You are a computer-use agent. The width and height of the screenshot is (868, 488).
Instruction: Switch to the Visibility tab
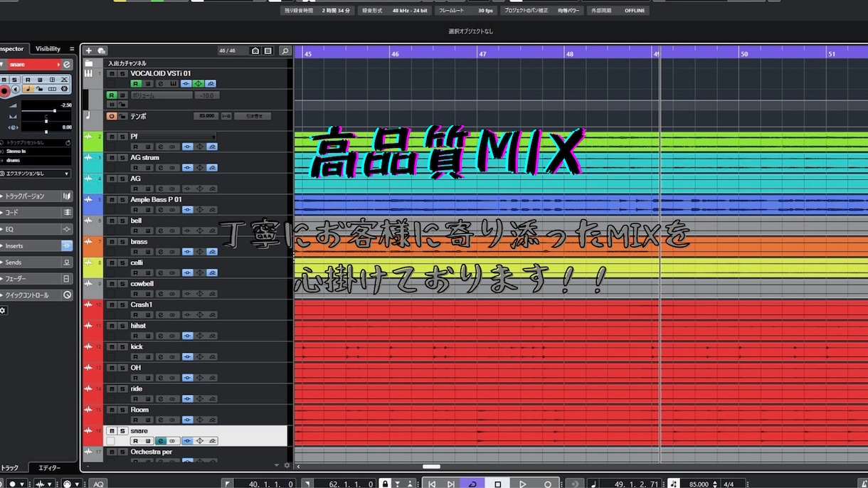point(48,48)
